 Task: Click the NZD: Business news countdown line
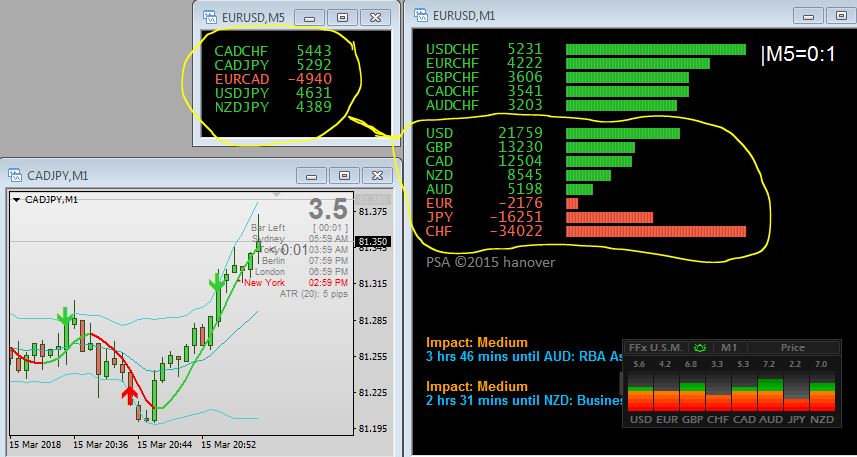tap(524, 401)
